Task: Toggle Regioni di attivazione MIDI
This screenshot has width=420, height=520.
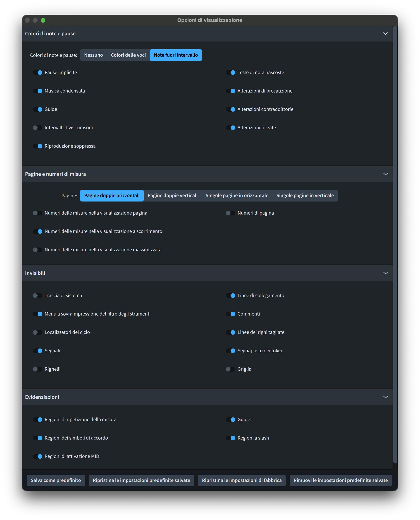Action: click(x=38, y=456)
